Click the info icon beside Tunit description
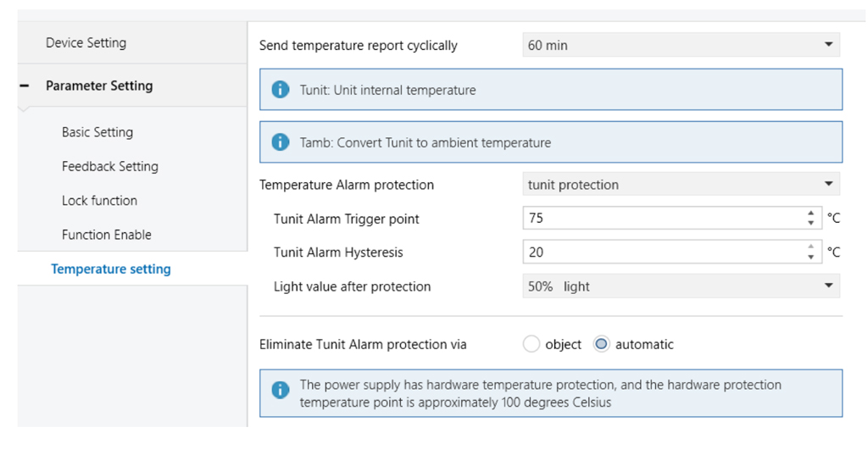The image size is (868, 455). click(280, 90)
